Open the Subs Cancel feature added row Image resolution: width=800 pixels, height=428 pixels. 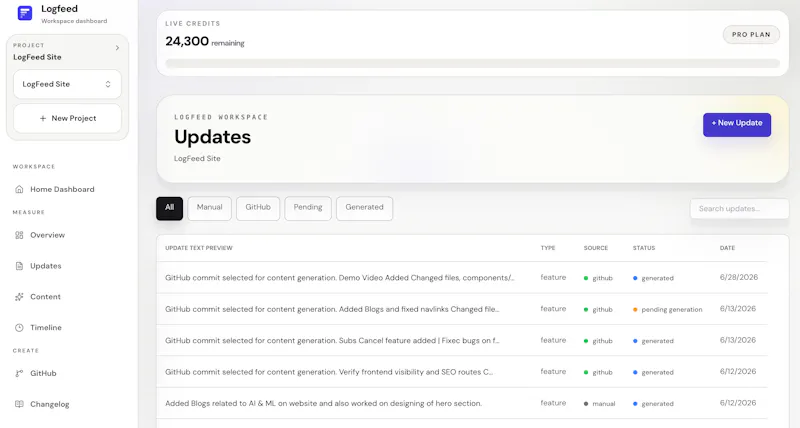click(x=462, y=340)
